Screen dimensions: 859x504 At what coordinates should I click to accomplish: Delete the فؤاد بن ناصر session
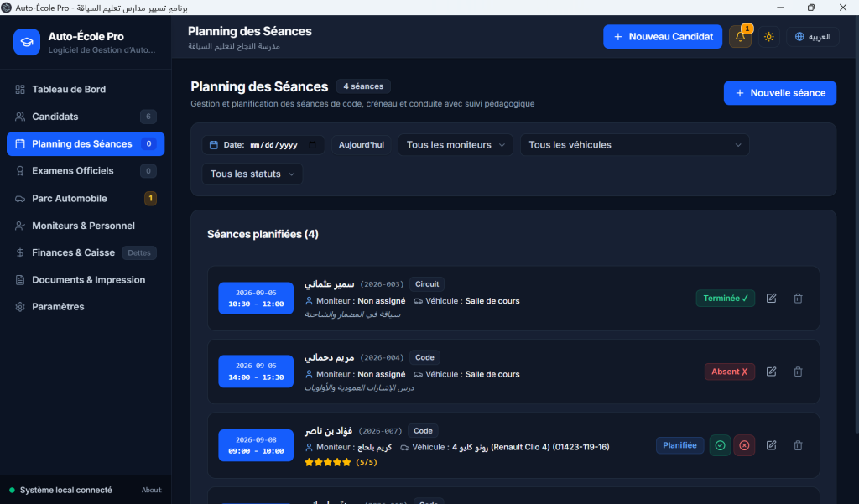click(799, 445)
